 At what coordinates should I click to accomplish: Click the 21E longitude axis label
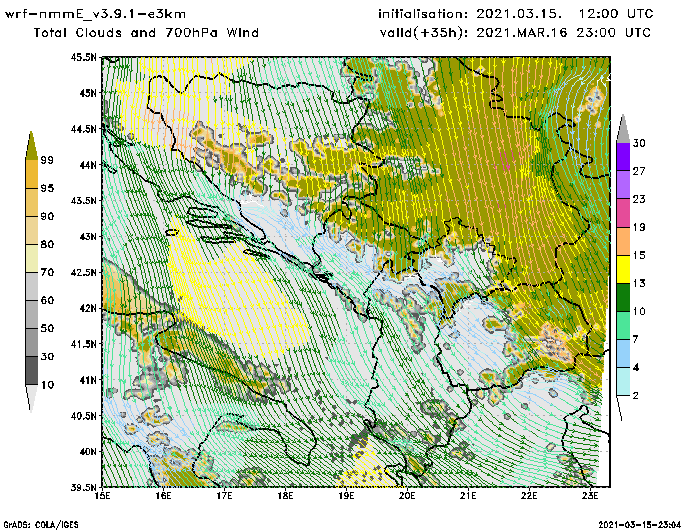tap(468, 496)
